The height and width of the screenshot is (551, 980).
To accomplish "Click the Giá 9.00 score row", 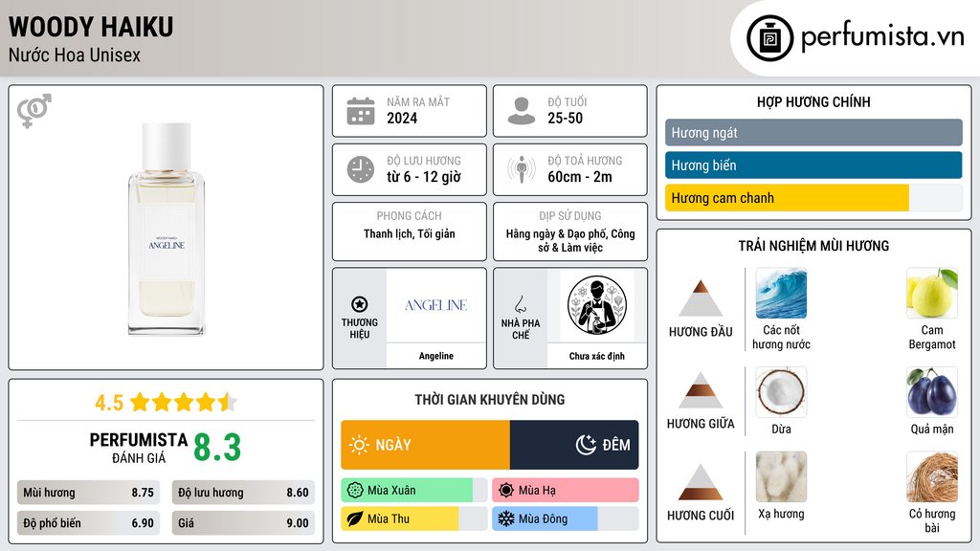I will 244,523.
